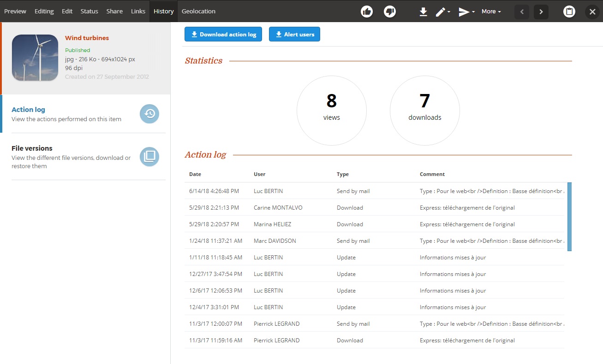The height and width of the screenshot is (364, 603).
Task: Select the 12/27/17 3:47:54 PM date cell
Action: point(215,274)
